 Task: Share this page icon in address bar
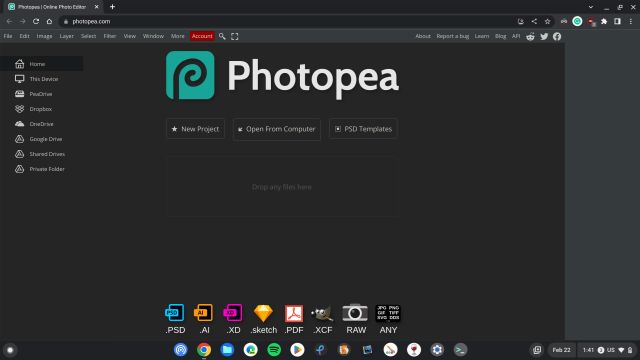click(x=534, y=21)
